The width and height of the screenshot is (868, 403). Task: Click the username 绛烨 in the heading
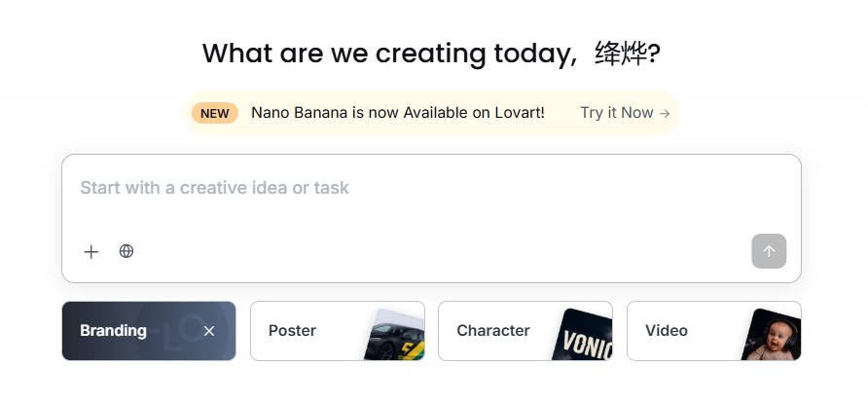(621, 53)
